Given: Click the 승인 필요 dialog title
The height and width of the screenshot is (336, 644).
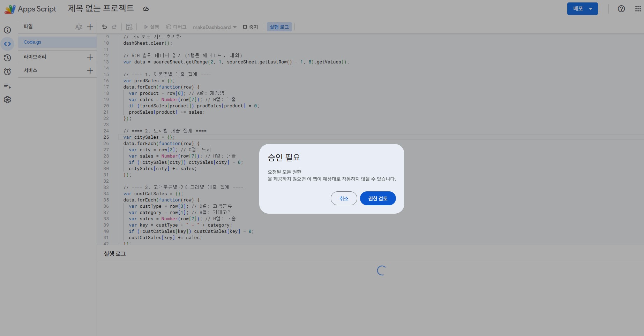Looking at the screenshot, I should [x=284, y=158].
